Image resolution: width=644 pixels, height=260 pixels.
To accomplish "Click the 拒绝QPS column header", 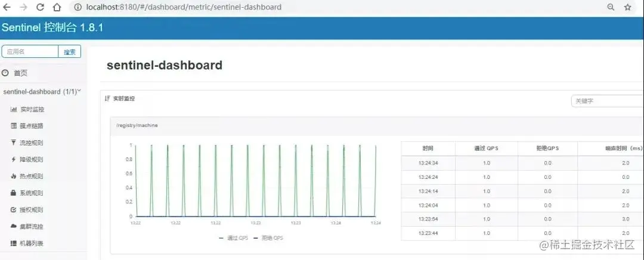I will pyautogui.click(x=547, y=148).
